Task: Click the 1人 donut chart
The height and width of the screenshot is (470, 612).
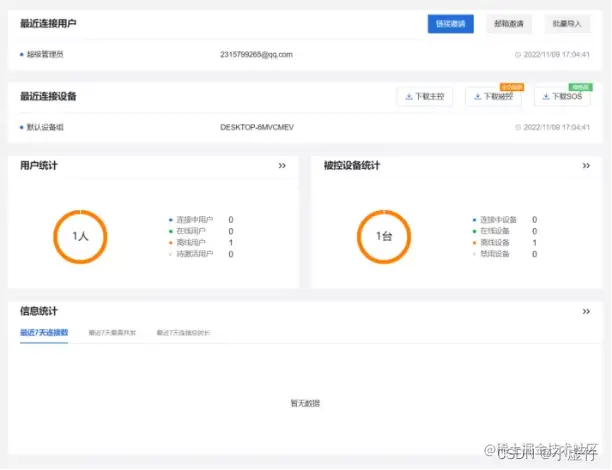Action: click(80, 237)
